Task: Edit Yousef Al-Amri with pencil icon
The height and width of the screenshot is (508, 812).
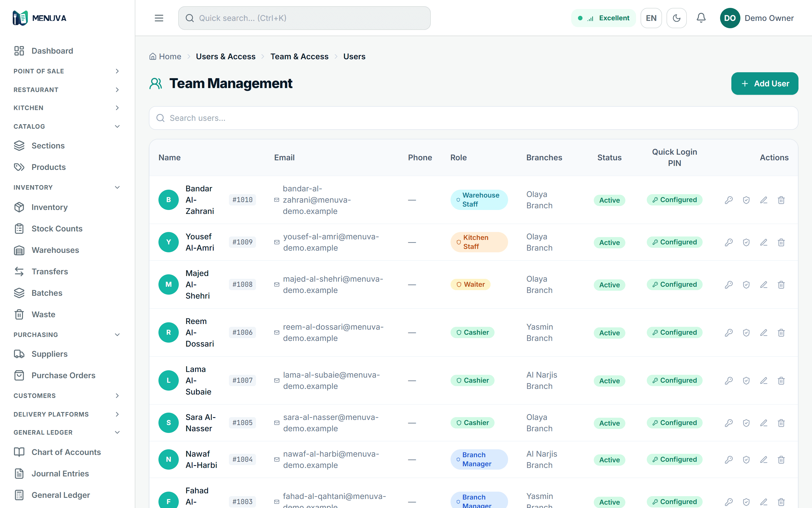Action: [x=764, y=242]
